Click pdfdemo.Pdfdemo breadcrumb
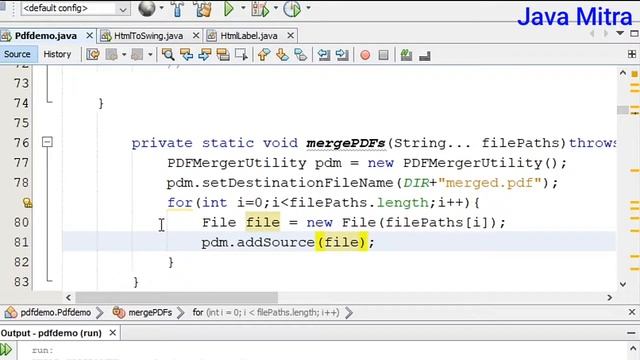This screenshot has height=360, width=640. pos(56,313)
